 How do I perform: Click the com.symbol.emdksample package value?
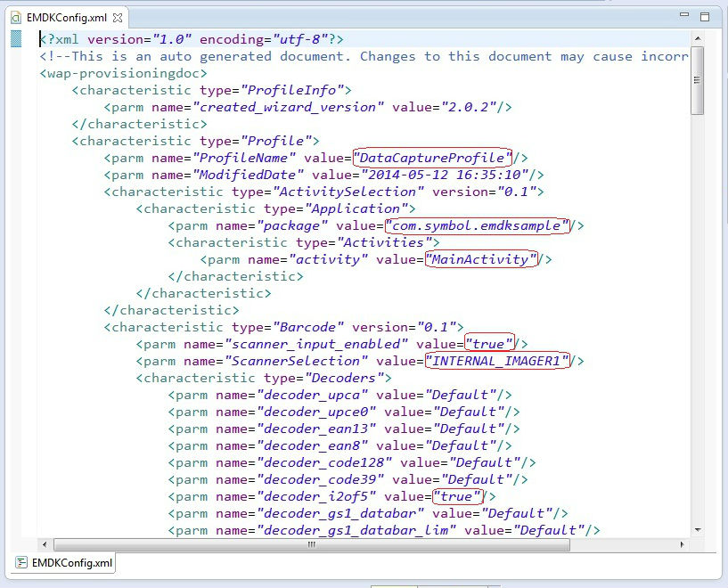pos(479,225)
